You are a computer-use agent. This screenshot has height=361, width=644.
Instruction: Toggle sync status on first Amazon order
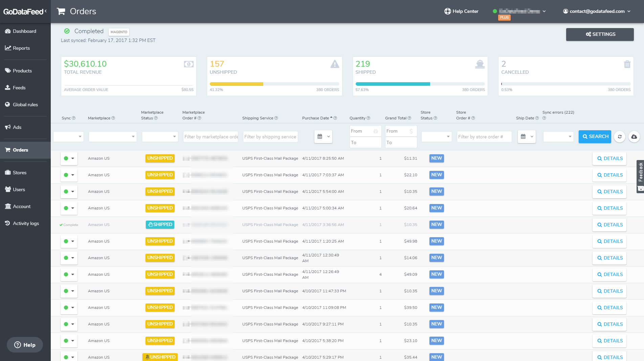pos(69,158)
